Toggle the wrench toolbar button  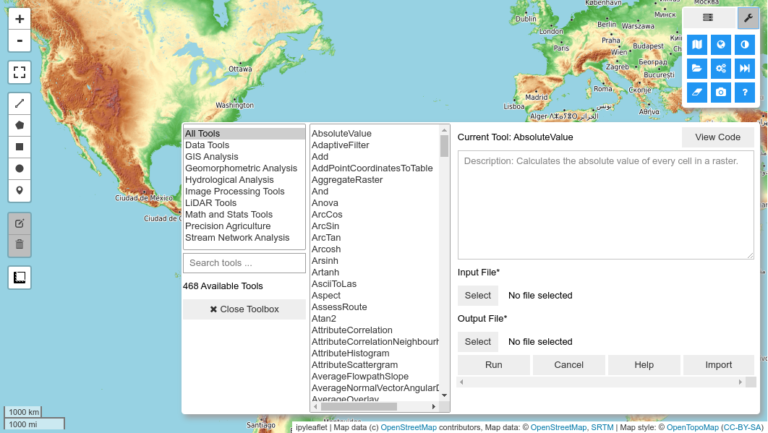748,18
